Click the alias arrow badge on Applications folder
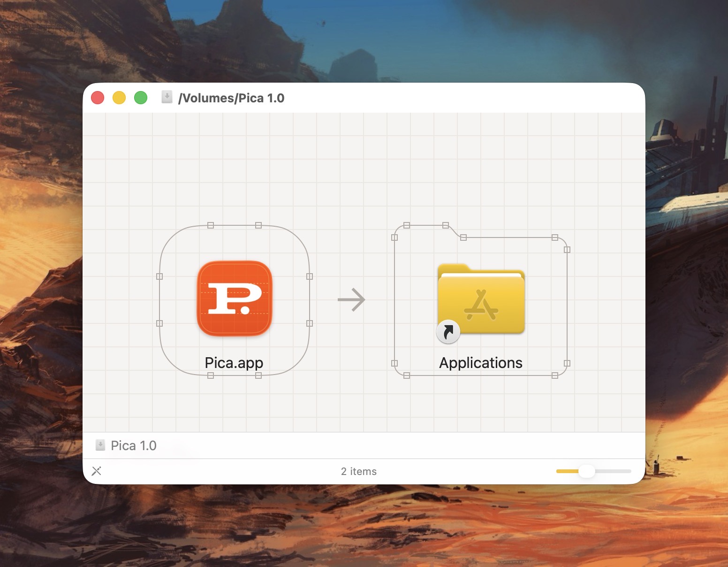 [448, 332]
